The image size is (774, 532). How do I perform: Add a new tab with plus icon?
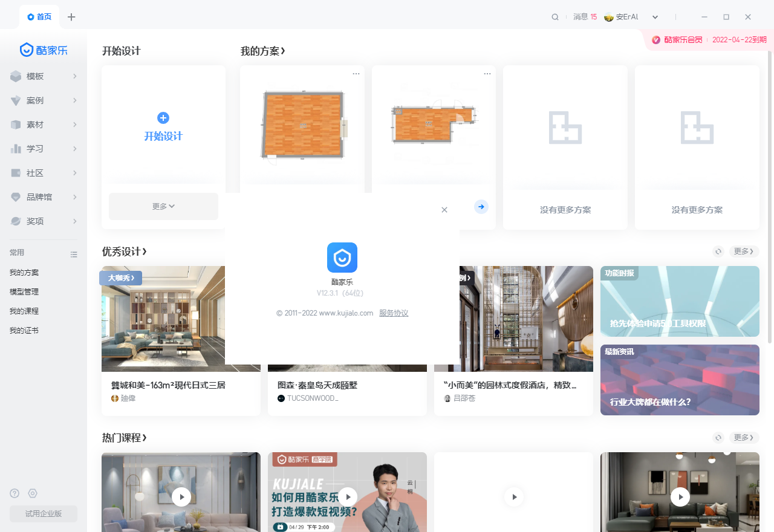pyautogui.click(x=71, y=17)
